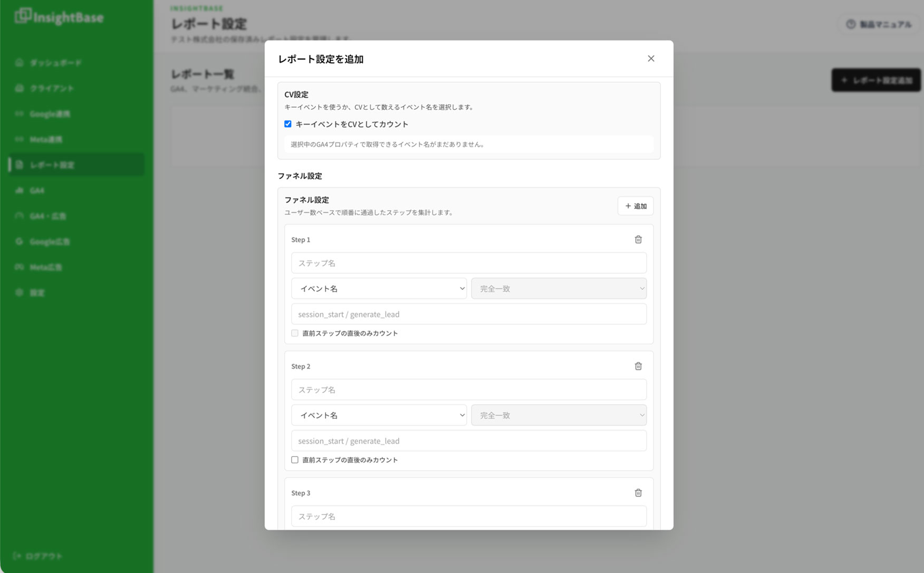
Task: Click the 設定 gear sidebar icon
Action: pos(20,292)
